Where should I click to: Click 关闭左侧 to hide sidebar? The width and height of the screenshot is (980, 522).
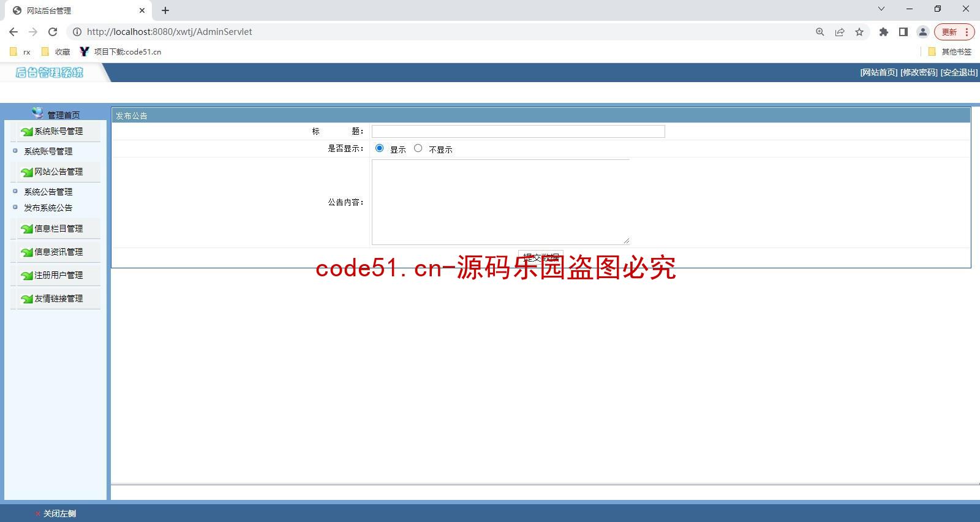pos(59,513)
